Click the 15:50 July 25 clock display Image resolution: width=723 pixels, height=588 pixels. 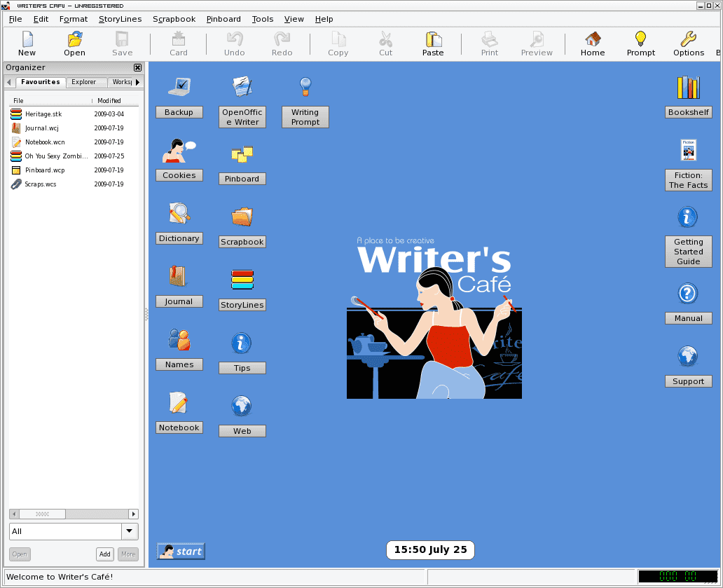430,549
